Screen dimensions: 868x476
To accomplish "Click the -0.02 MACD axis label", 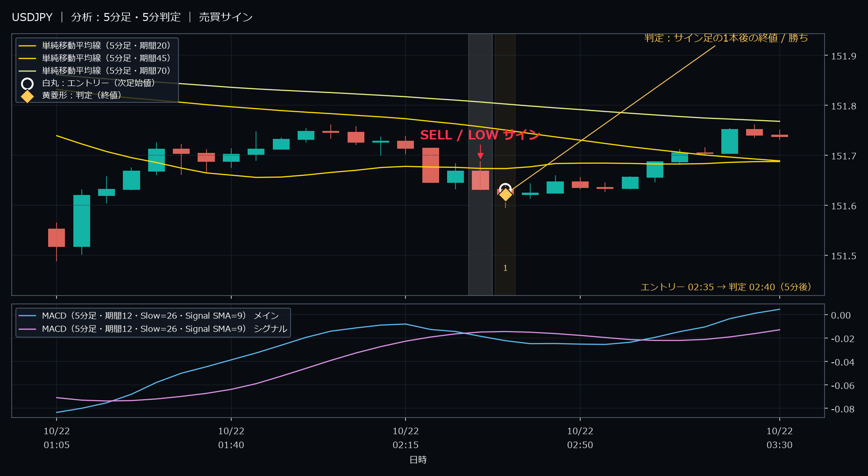I will pos(842,339).
